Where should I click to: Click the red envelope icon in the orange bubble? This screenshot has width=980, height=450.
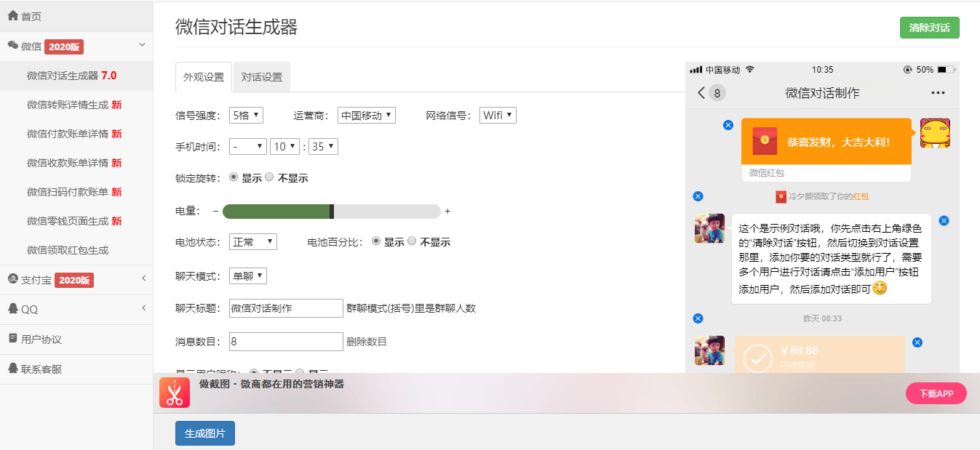(x=765, y=141)
